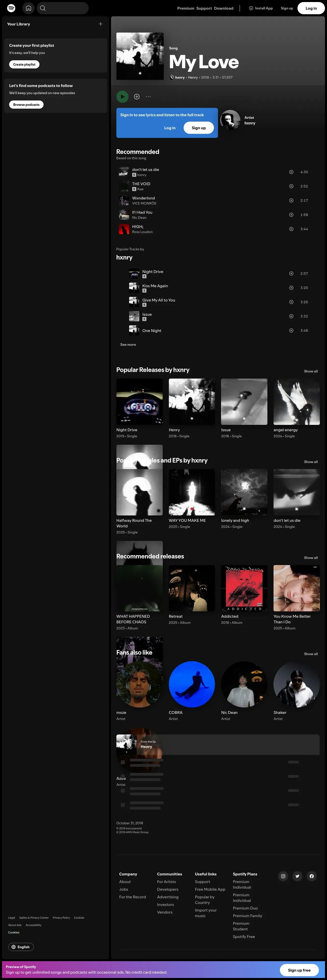Screen dimensions: 327x980
Task: Click Create playlist button
Action: click(x=24, y=64)
